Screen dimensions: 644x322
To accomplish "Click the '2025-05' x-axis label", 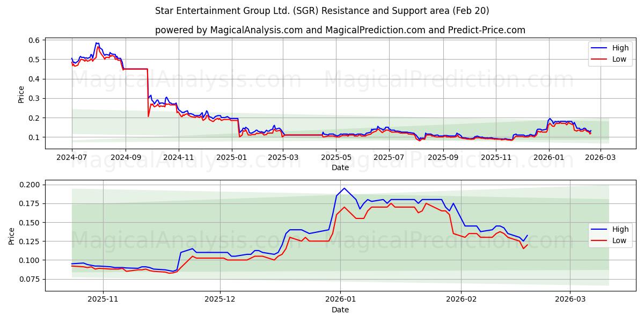I will [336, 157].
